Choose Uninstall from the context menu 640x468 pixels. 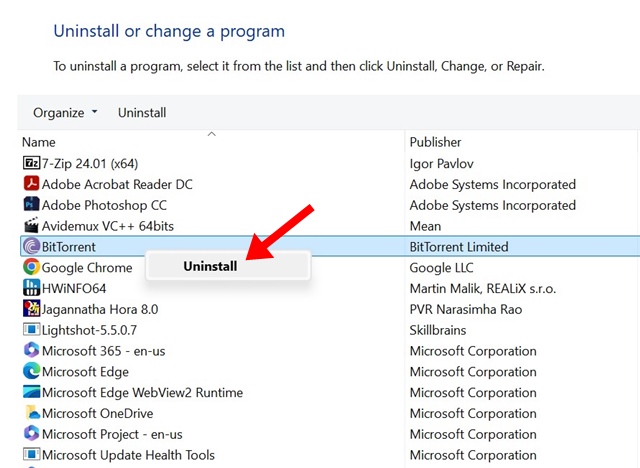[x=228, y=266]
